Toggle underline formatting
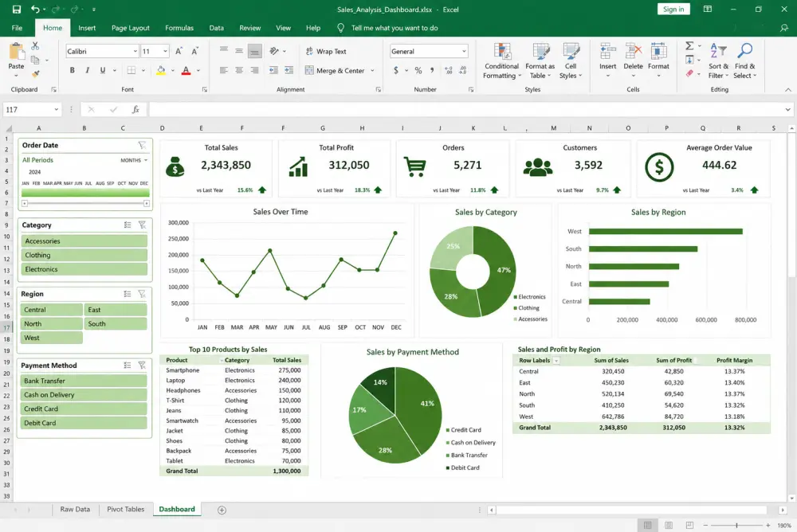This screenshot has height=532, width=797. [103, 70]
